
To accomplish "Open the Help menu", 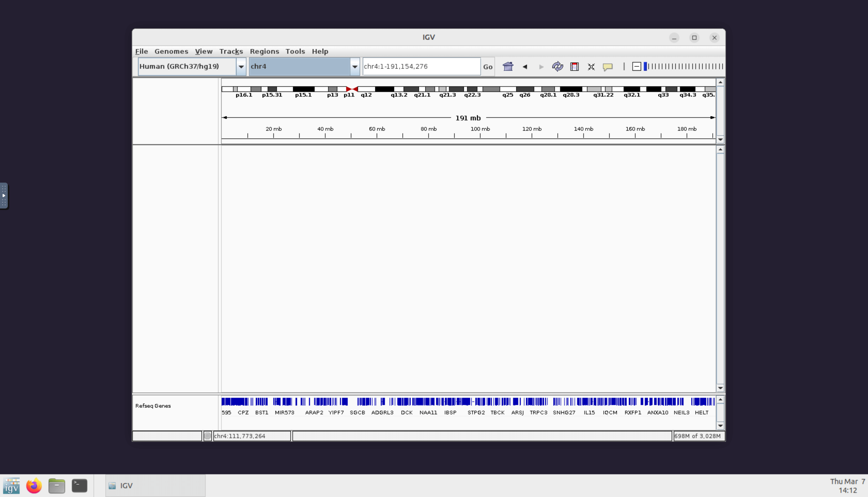I will click(320, 51).
